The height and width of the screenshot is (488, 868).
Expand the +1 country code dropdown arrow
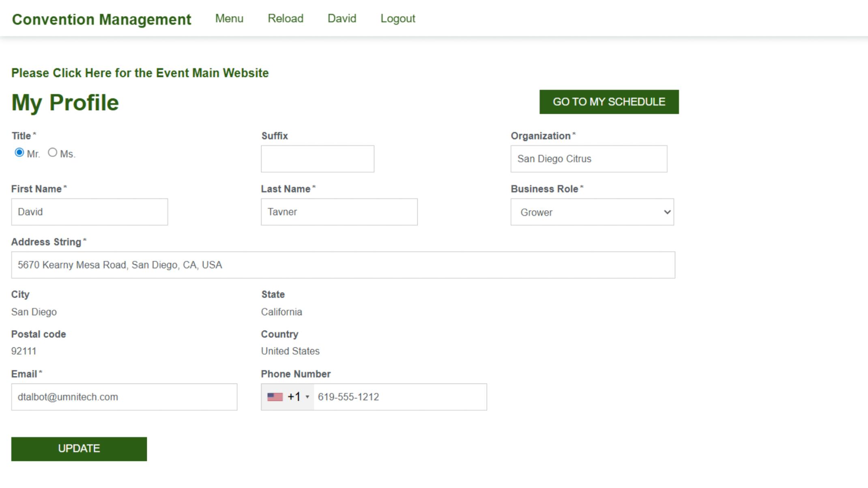click(x=307, y=397)
